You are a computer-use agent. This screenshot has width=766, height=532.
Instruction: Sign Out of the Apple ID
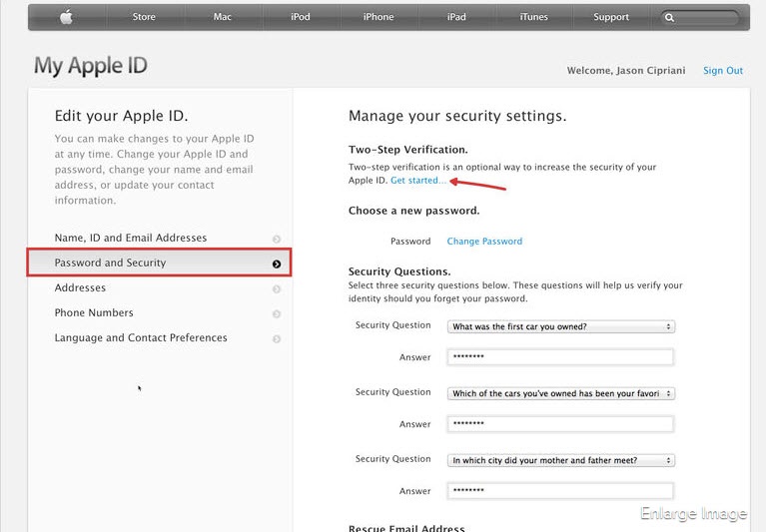pos(723,71)
